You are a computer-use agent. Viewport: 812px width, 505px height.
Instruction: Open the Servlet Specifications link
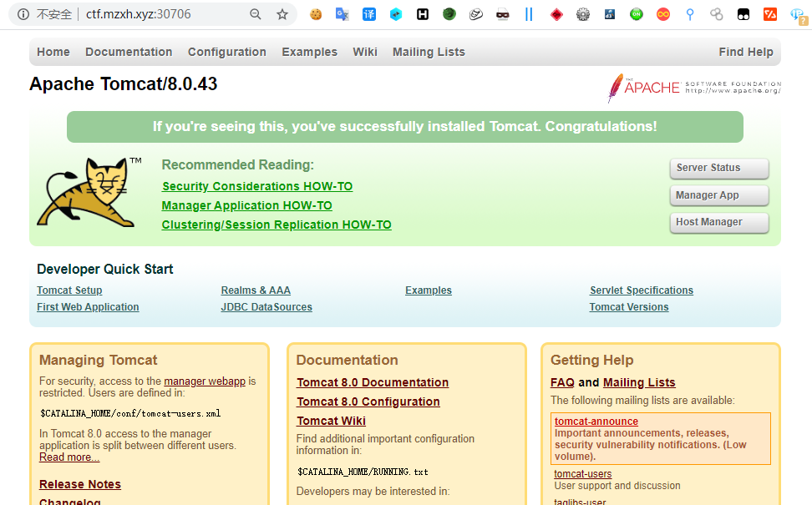642,290
